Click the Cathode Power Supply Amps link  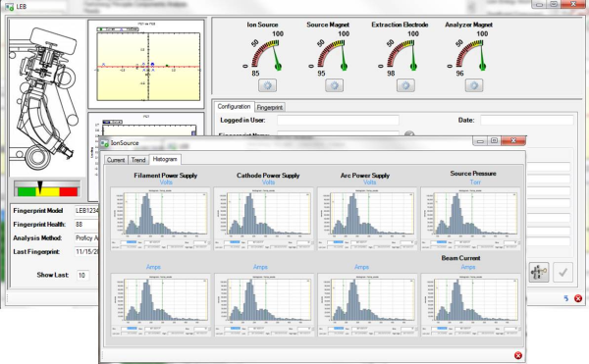pos(260,267)
